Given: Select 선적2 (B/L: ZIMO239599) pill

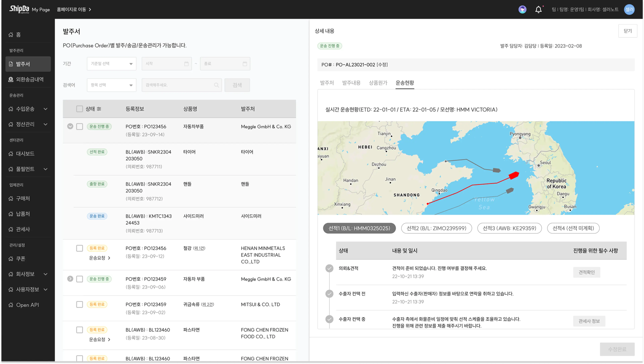Looking at the screenshot, I should click(x=437, y=228).
